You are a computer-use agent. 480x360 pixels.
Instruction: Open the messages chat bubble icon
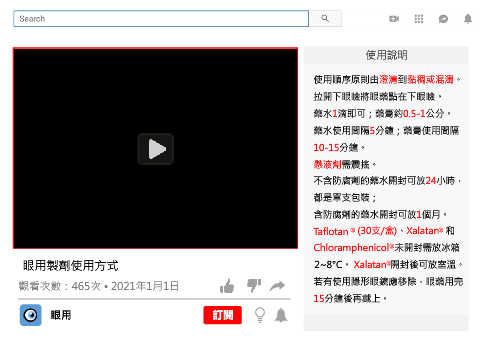pyautogui.click(x=443, y=19)
